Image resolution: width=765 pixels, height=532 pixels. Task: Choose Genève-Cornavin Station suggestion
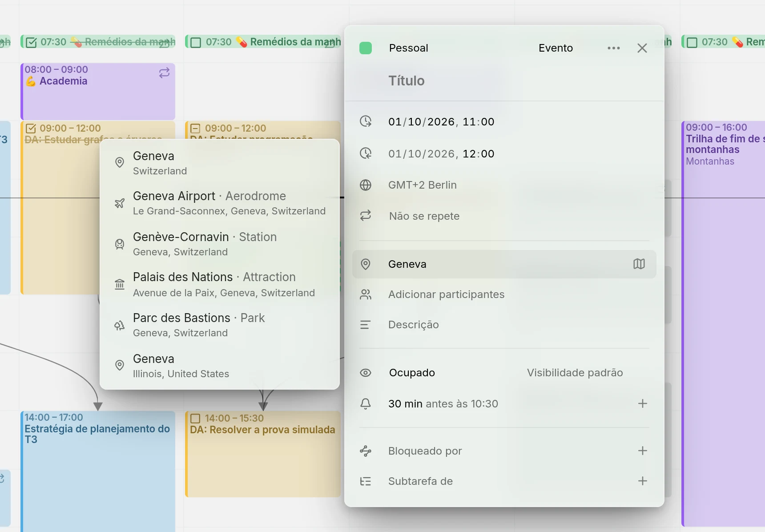click(220, 244)
